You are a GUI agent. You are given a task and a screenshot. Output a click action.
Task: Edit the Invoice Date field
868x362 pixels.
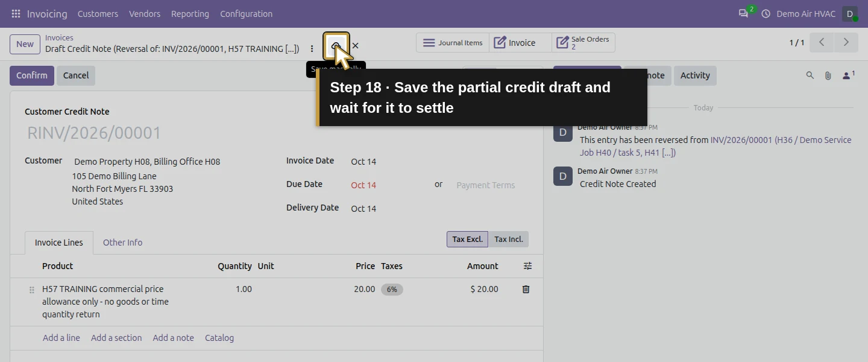click(363, 162)
